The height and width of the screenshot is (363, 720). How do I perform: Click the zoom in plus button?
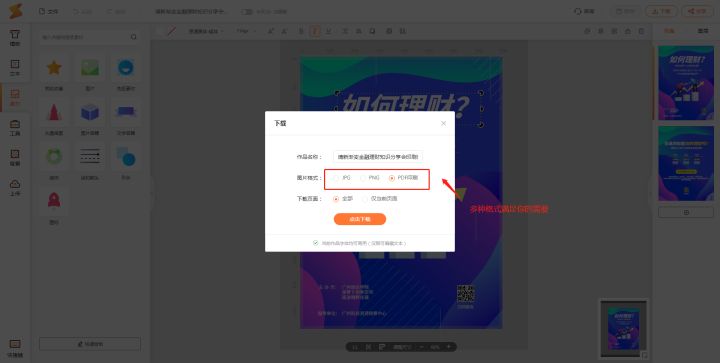tap(449, 347)
